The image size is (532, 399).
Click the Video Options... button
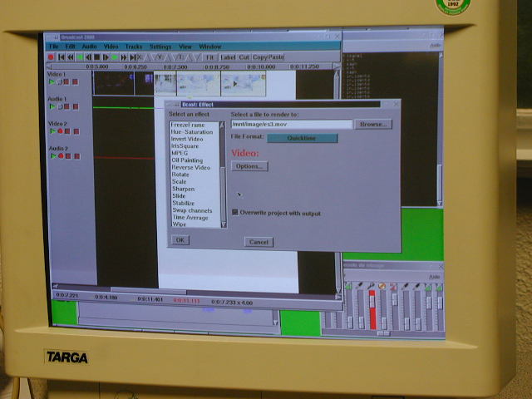[249, 166]
